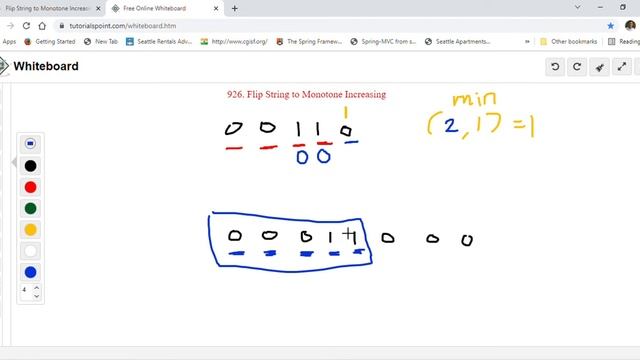Toggle the bookmark star for this page
The width and height of the screenshot is (640, 360).
611,26
